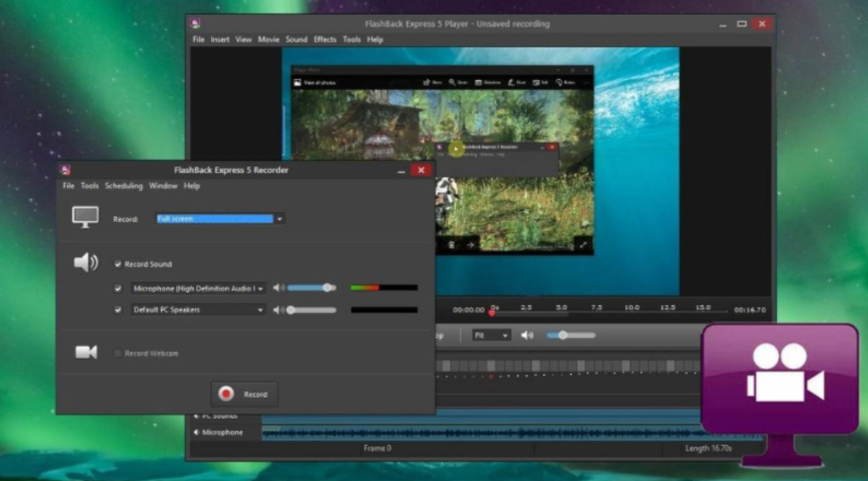This screenshot has width=868, height=481.
Task: Toggle the Microphone source checkbox
Action: pos(117,289)
